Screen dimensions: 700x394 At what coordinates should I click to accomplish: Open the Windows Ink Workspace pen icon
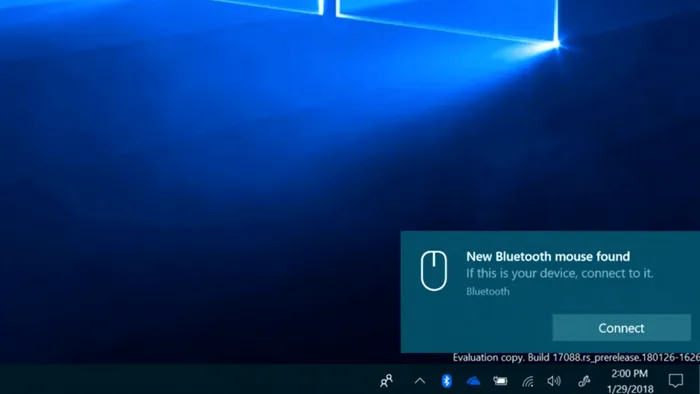pos(584,381)
